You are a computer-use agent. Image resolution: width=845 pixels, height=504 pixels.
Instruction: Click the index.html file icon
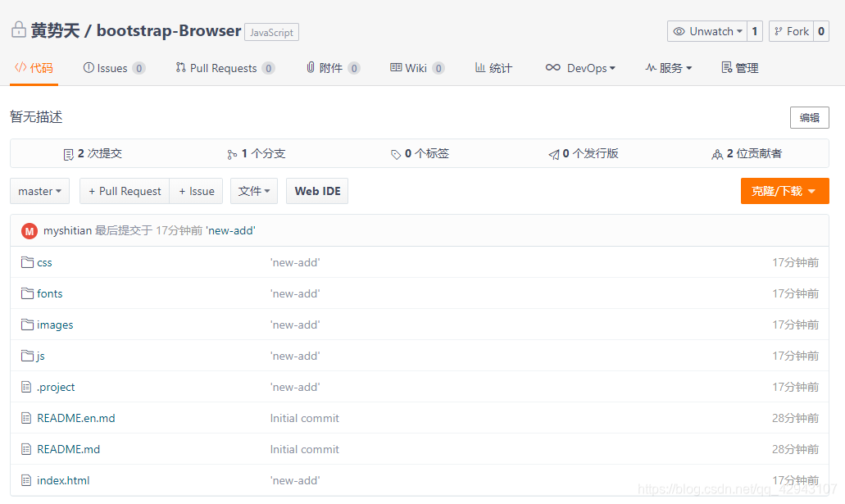tap(26, 479)
